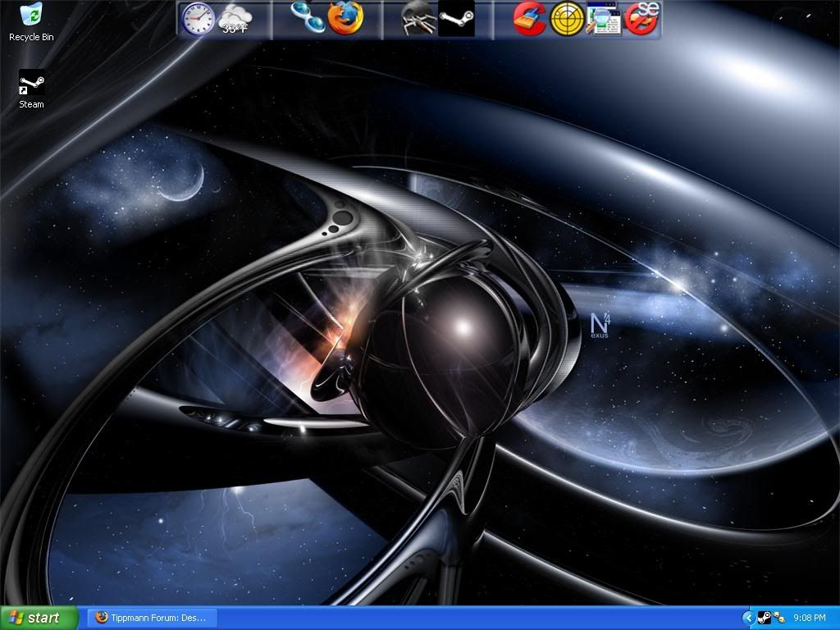Click the Messenger system tray icon
840x630 pixels.
(x=778, y=618)
